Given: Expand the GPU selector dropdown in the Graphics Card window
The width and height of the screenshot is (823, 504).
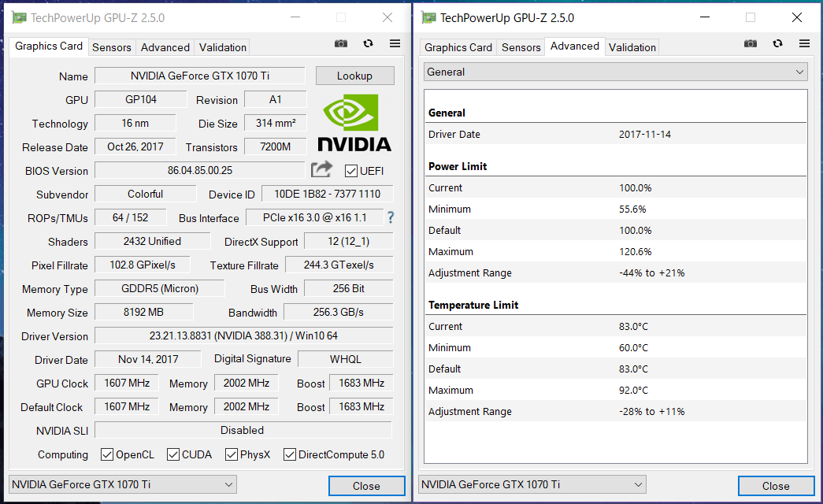Looking at the screenshot, I should tap(123, 484).
